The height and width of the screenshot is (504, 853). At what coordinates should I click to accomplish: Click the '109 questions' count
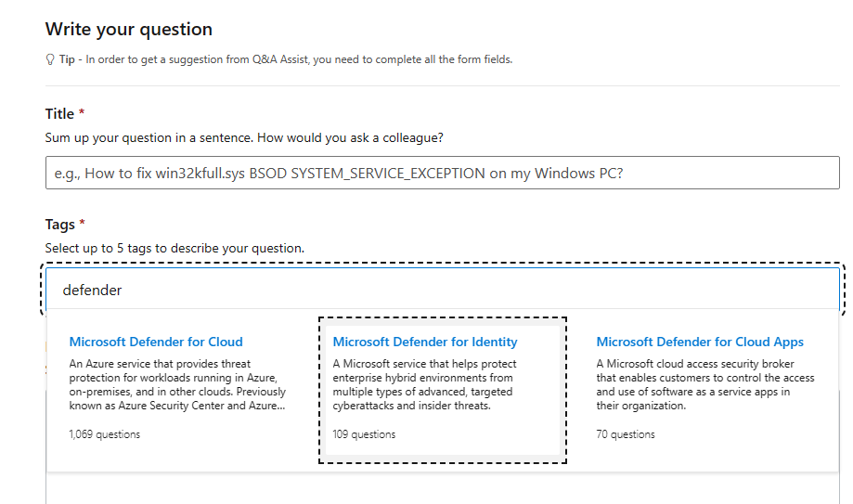364,434
